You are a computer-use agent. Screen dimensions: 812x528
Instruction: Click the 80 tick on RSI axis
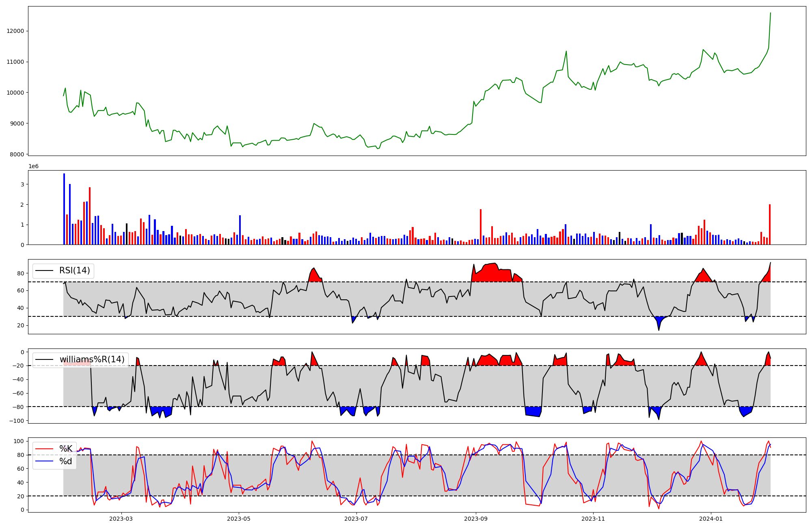pyautogui.click(x=21, y=273)
